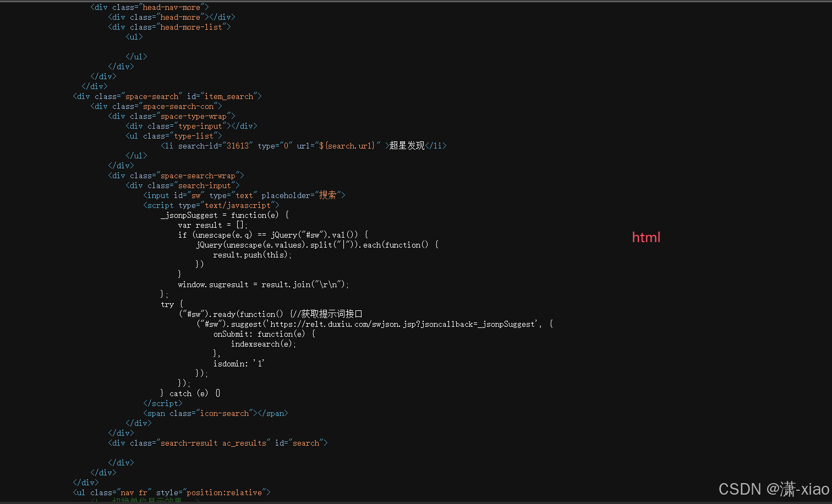Click the window.sugresult = result.join line
Screen dimensions: 832x504
pos(264,284)
